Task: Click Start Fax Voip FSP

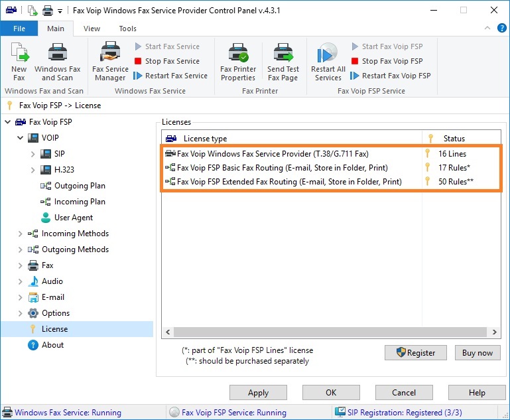Action: 387,46
